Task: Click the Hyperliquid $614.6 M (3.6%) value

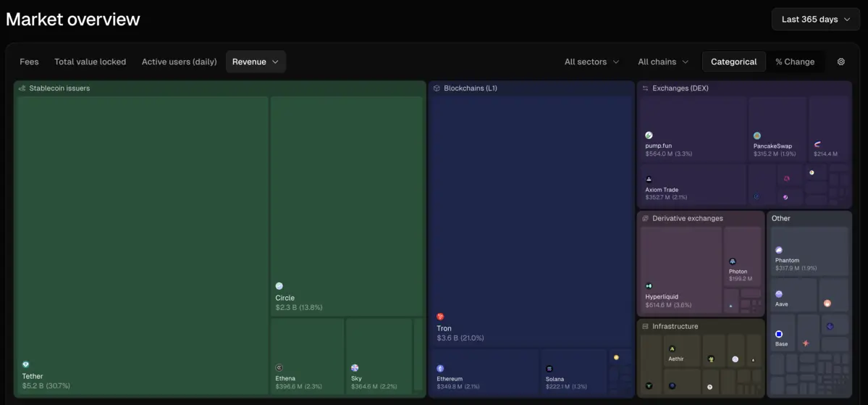Action: 668,305
